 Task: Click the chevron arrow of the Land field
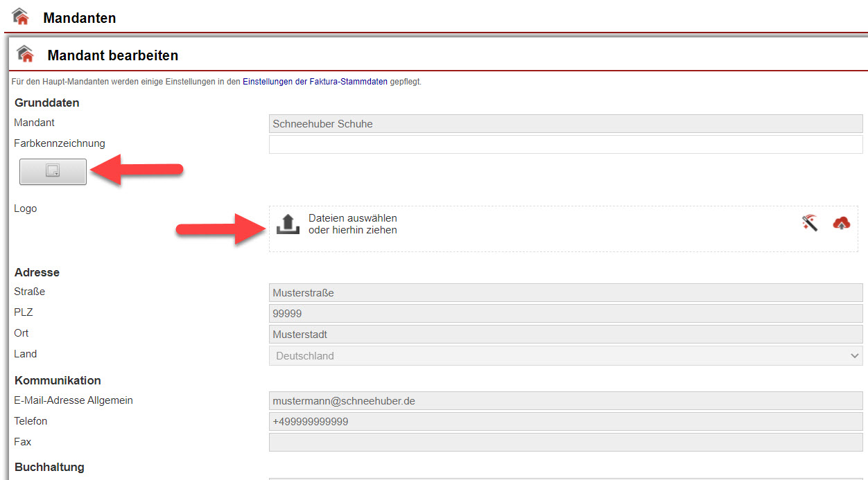click(x=854, y=355)
